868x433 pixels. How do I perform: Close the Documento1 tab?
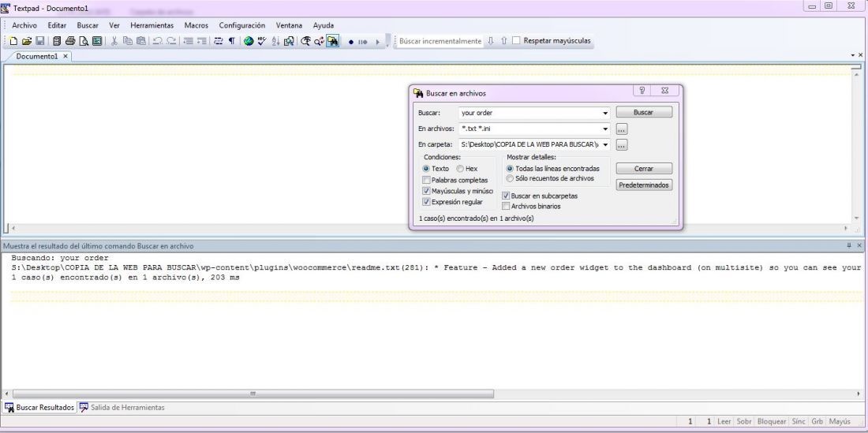(x=65, y=57)
